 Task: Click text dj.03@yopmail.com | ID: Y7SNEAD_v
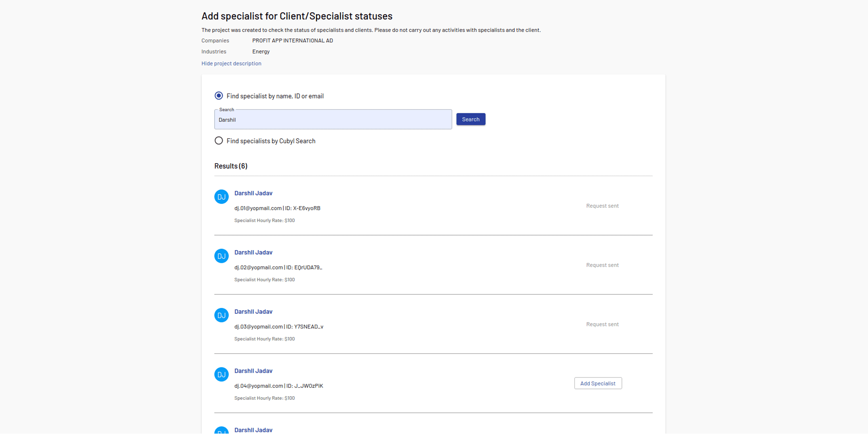coord(279,327)
